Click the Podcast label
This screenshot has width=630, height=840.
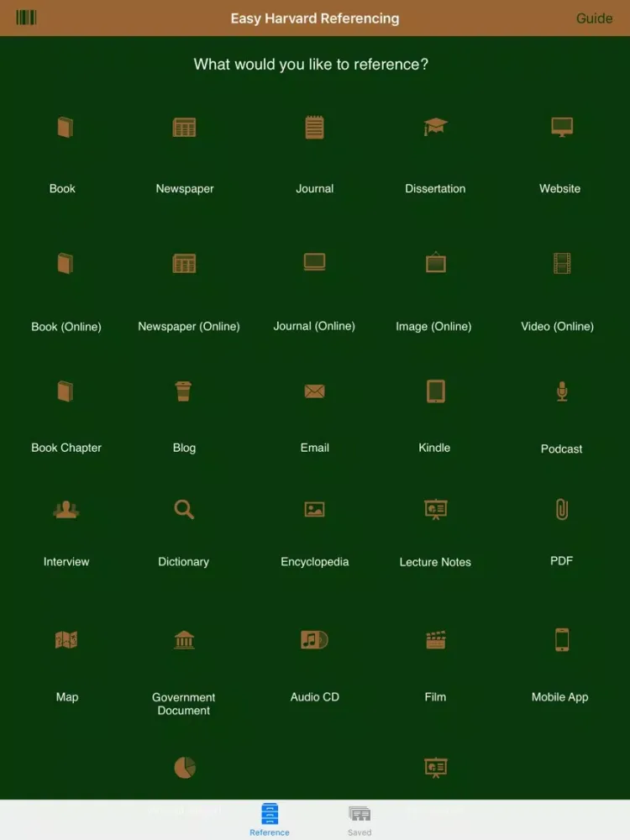coord(561,449)
